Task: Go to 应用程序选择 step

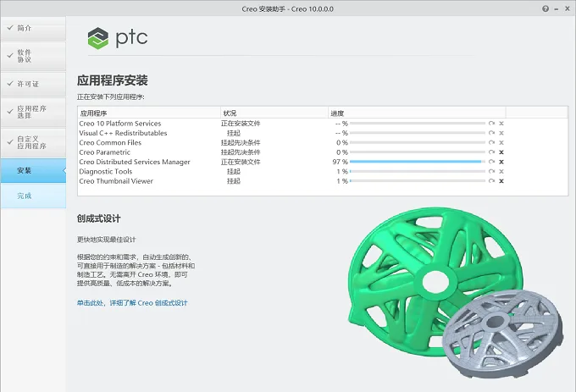Action: click(33, 112)
